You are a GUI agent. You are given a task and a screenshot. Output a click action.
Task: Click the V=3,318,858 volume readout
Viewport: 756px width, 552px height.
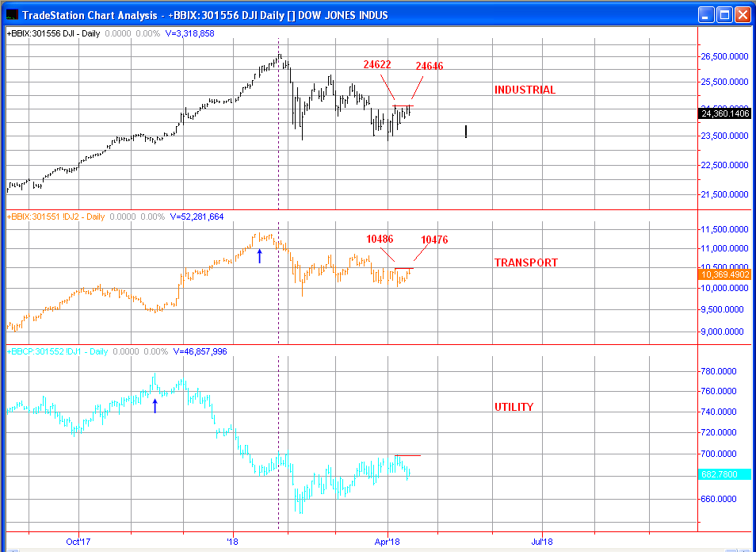tap(189, 33)
